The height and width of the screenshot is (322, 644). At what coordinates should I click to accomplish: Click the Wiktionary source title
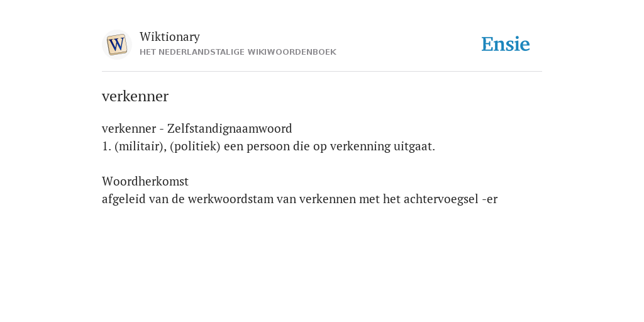pos(170,36)
